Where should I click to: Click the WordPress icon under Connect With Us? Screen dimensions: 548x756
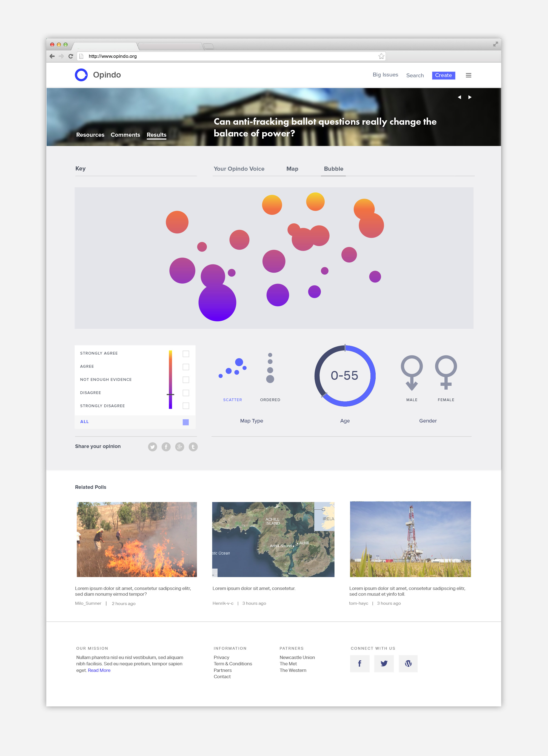(408, 664)
